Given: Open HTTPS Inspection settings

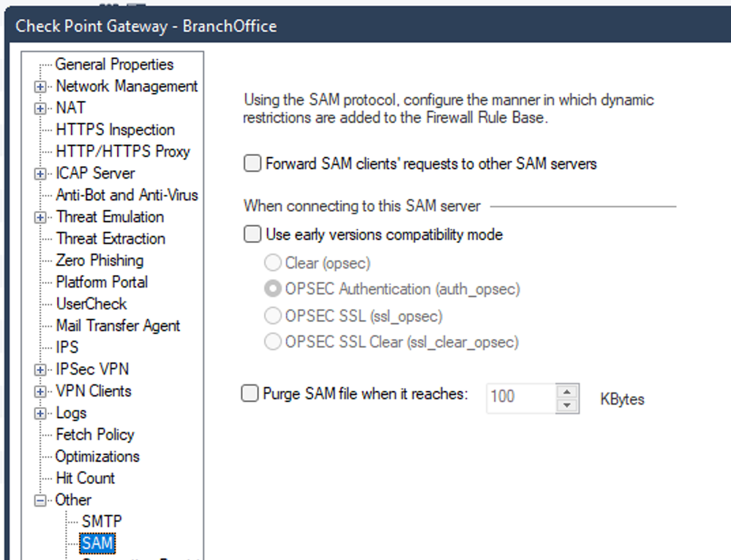Looking at the screenshot, I should coord(115,130).
